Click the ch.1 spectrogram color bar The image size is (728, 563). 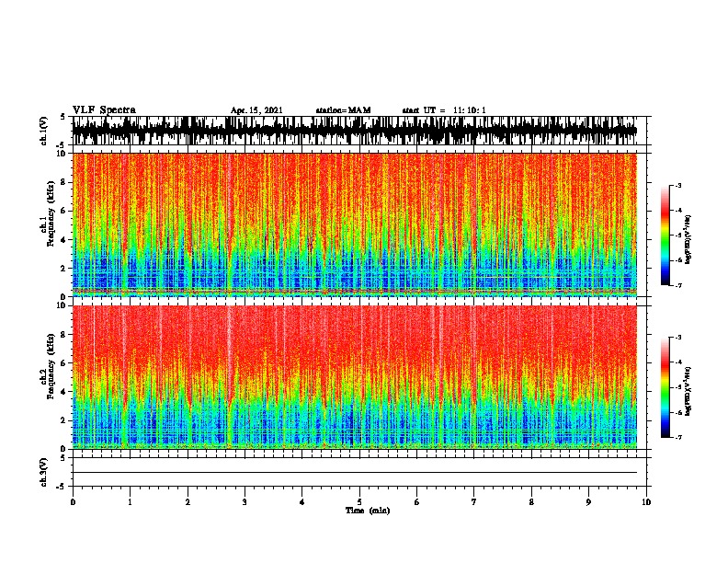(x=665, y=236)
